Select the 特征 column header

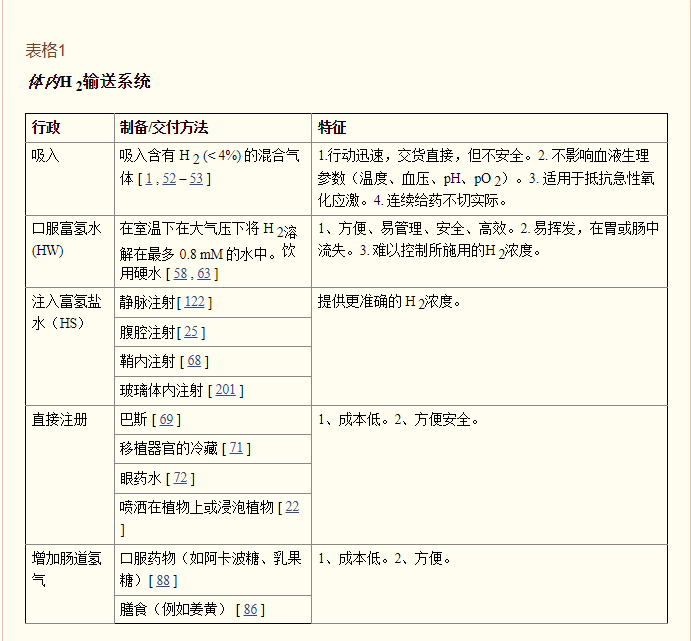click(332, 128)
